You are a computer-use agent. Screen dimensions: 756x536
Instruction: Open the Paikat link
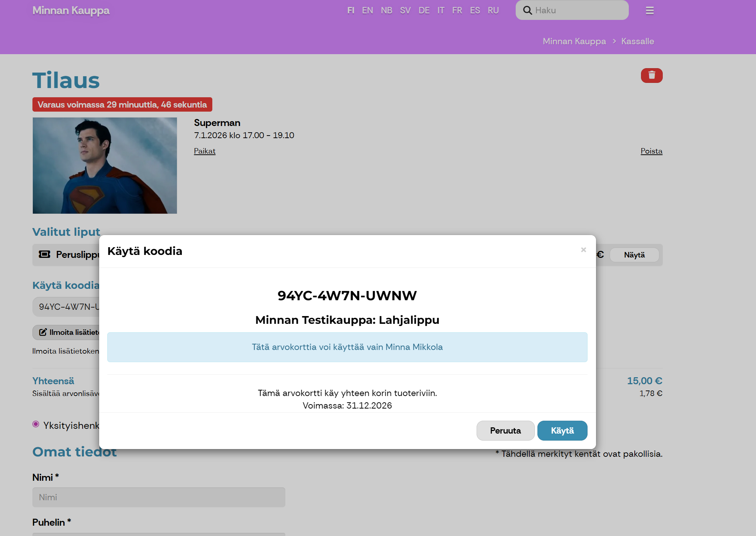(205, 151)
